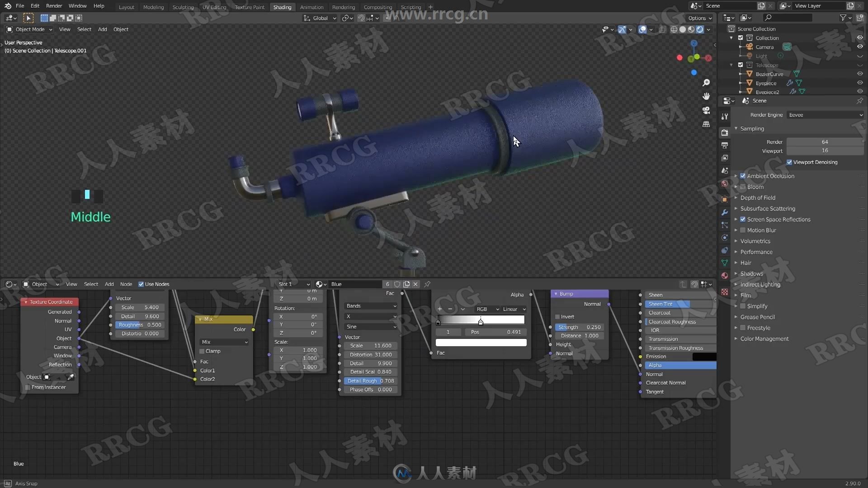Toggle Screen Space Reflections checkbox
This screenshot has height=488, width=868.
point(743,219)
